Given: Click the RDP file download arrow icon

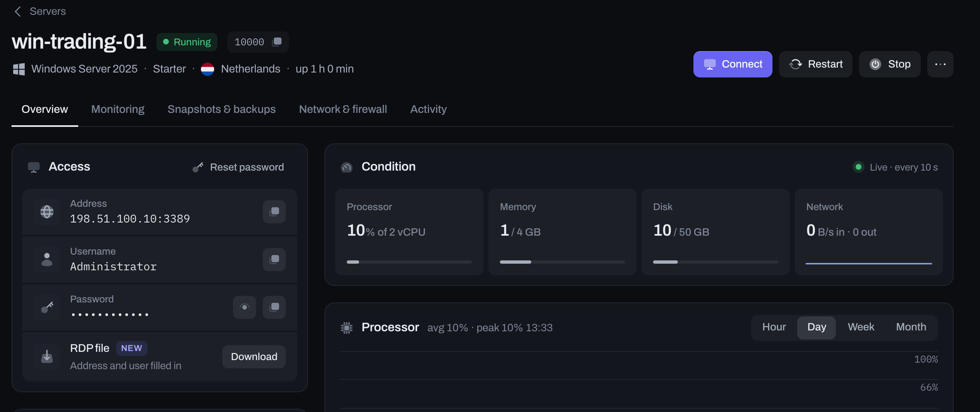Looking at the screenshot, I should (47, 357).
